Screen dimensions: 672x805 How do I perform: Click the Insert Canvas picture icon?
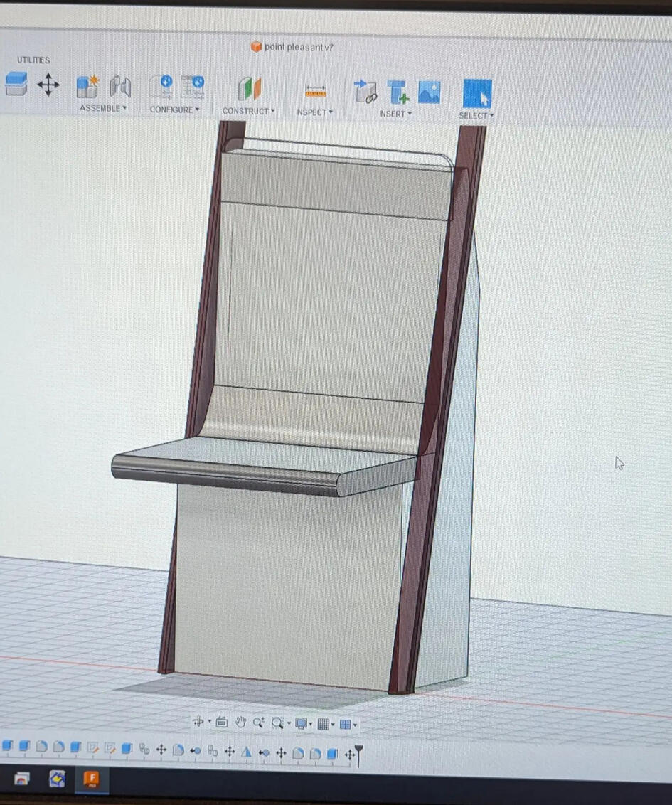tap(429, 92)
